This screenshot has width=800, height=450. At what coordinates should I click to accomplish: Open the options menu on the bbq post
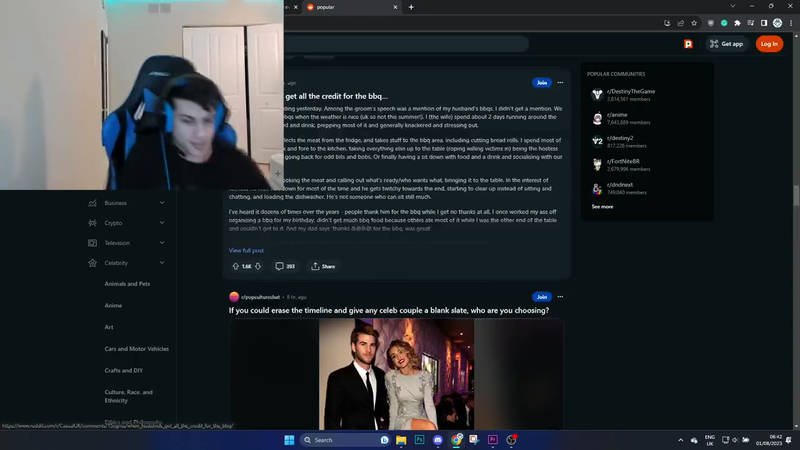click(560, 83)
